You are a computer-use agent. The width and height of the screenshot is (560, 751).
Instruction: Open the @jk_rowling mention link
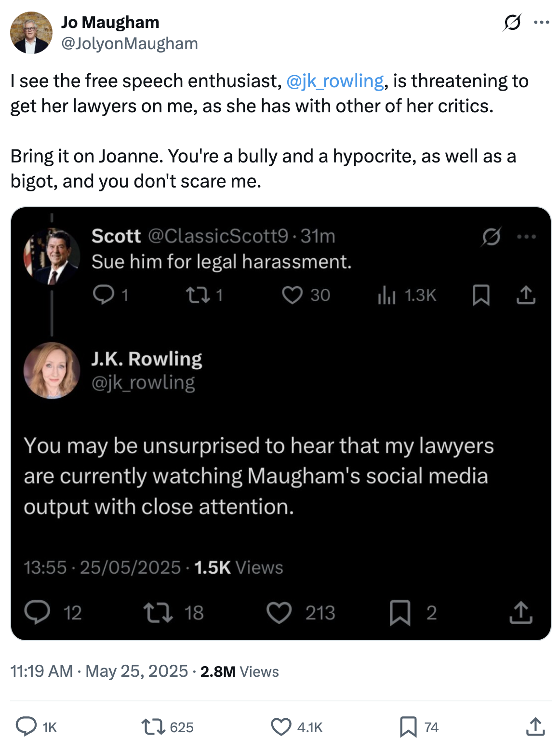[x=335, y=81]
